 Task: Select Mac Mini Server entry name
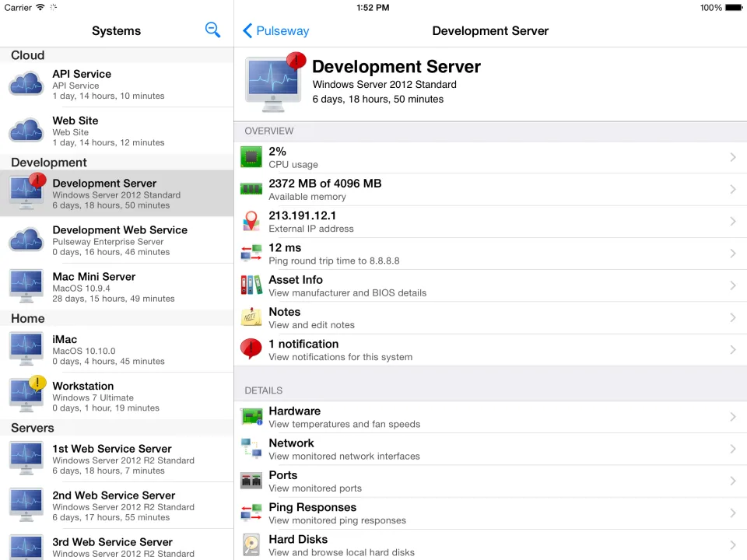point(94,277)
